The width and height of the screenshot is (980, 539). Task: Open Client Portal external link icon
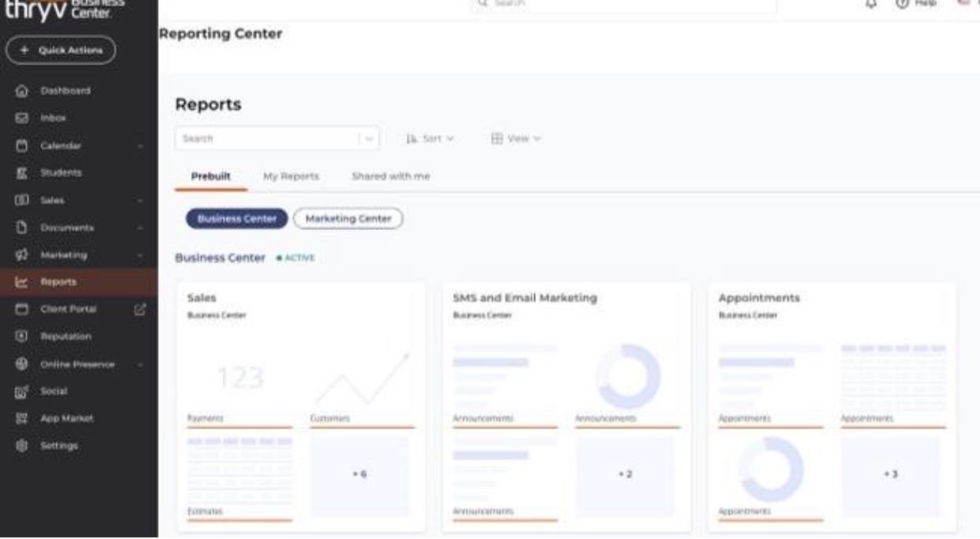[x=141, y=309]
